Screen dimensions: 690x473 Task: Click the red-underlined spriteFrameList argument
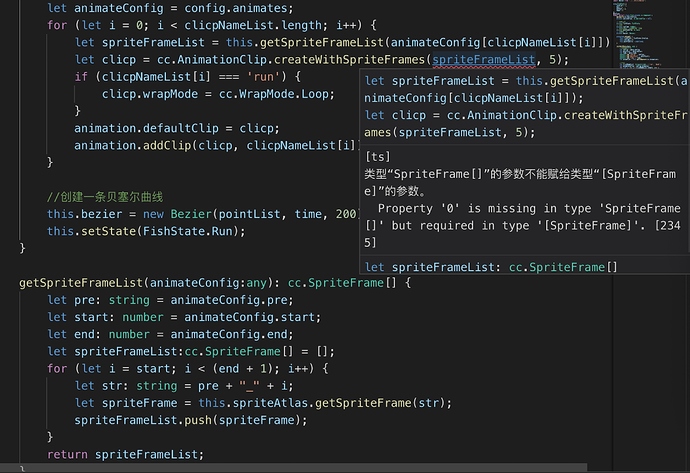click(x=484, y=59)
